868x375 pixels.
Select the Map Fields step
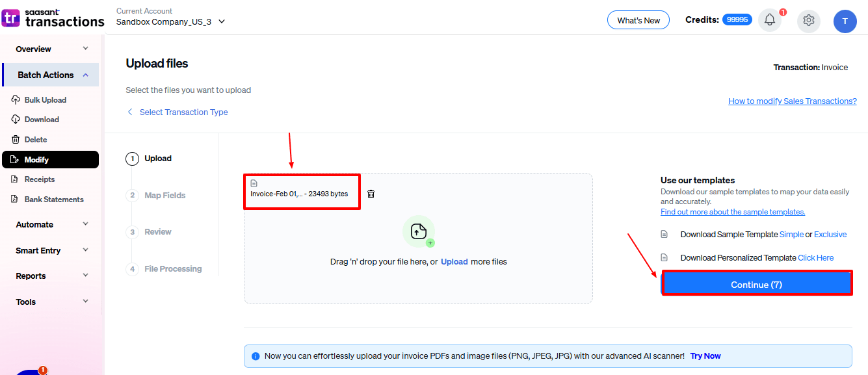click(164, 195)
